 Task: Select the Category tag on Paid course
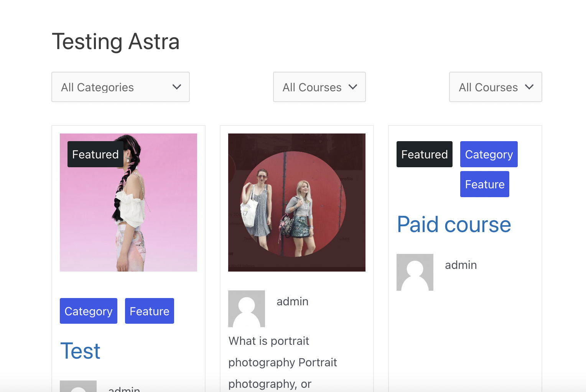489,154
